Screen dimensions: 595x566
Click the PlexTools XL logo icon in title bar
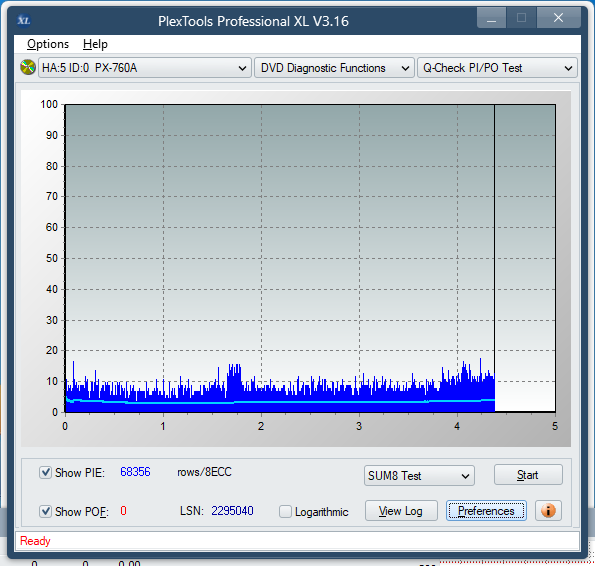(24, 20)
